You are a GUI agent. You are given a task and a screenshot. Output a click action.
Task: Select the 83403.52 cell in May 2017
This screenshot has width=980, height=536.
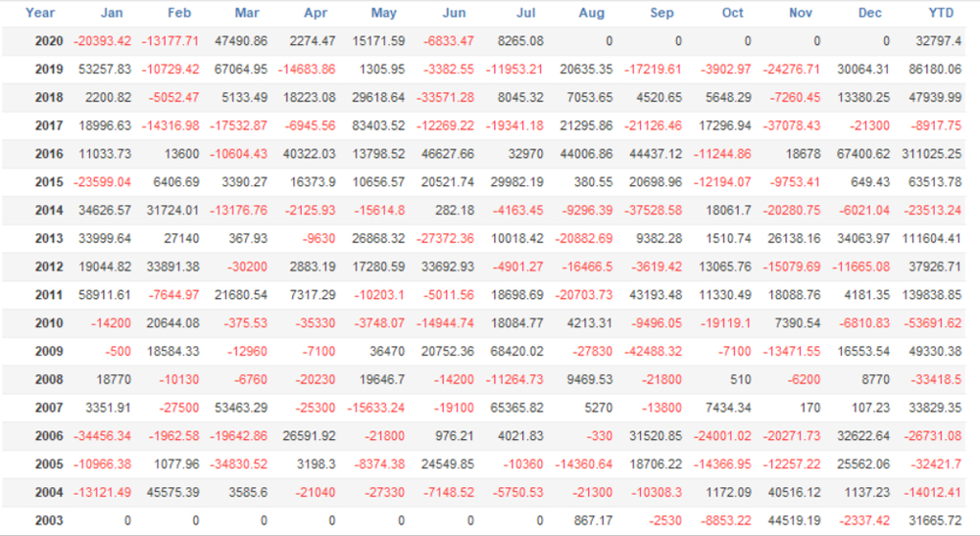[x=377, y=125]
